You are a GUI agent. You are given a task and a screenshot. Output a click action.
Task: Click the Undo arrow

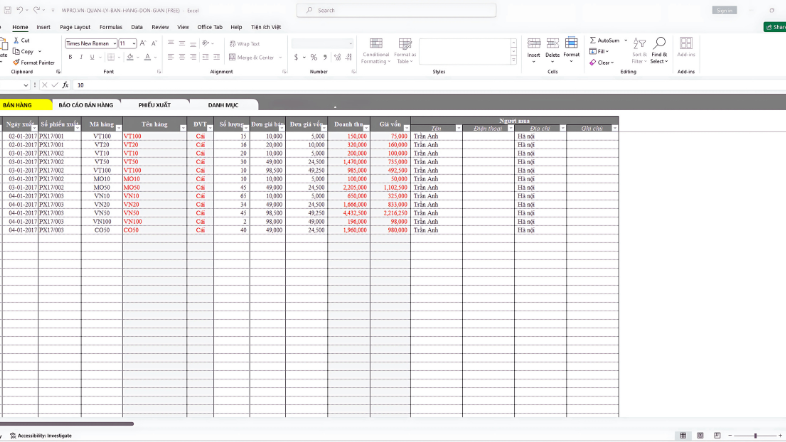click(x=20, y=10)
